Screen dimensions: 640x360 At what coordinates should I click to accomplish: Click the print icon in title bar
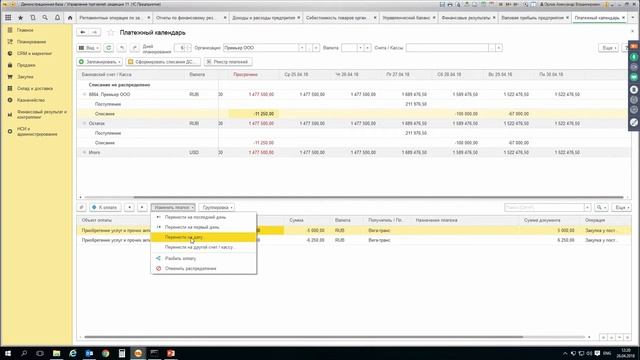click(x=450, y=4)
